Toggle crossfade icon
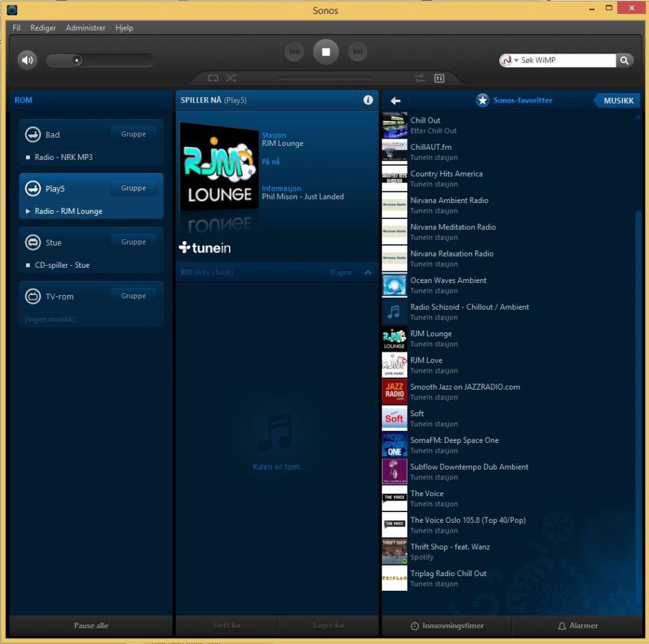Viewport: 649px width, 644px height. point(419,79)
